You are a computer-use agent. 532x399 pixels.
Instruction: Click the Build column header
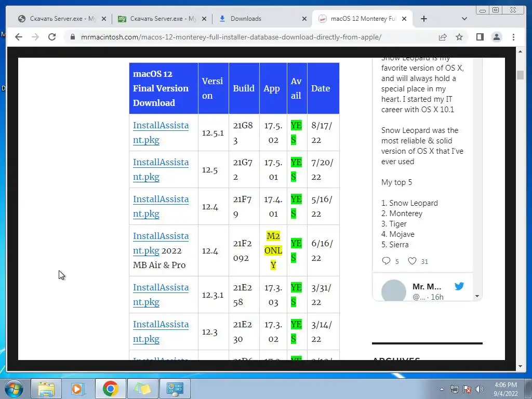(x=244, y=88)
